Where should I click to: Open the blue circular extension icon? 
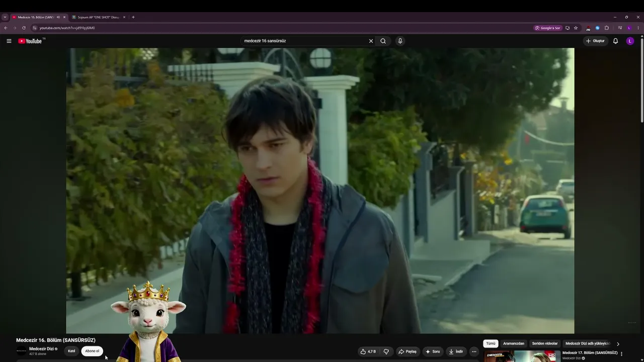(x=598, y=28)
